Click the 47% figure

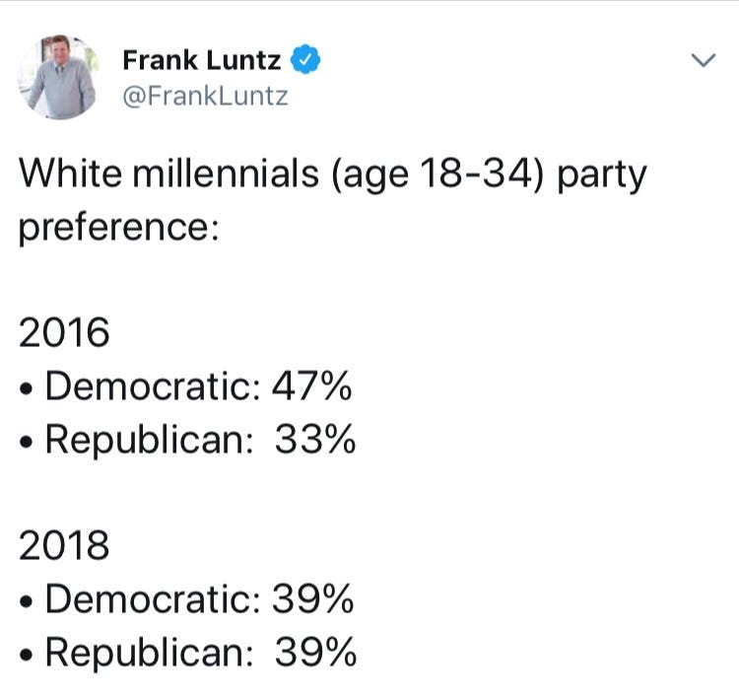click(x=312, y=385)
